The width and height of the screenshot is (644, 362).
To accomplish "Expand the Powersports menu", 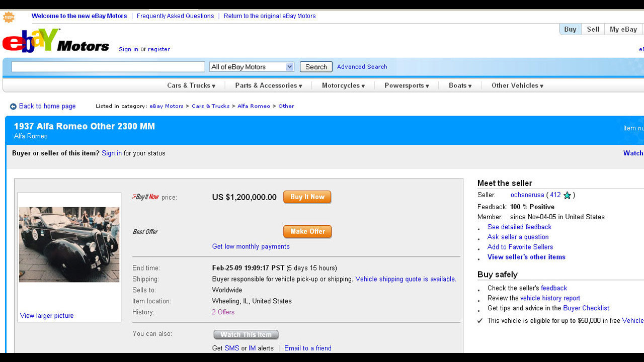I will pos(407,85).
